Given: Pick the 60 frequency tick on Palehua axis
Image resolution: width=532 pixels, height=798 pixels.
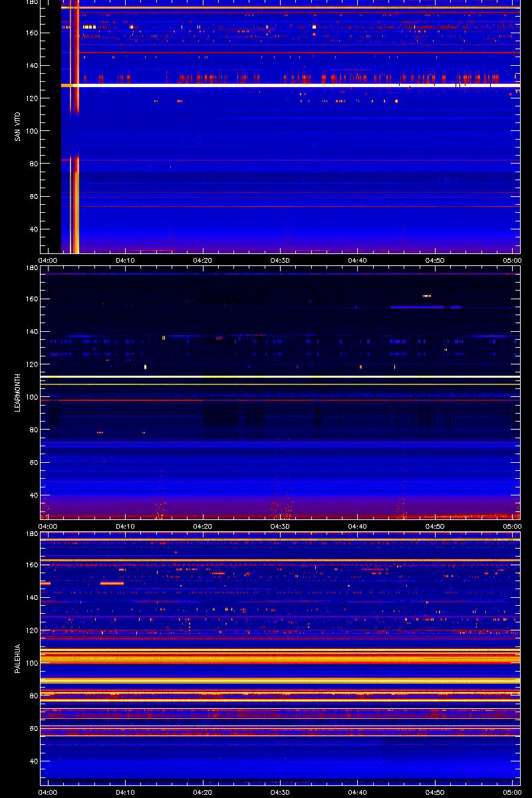Looking at the screenshot, I should click(x=33, y=729).
